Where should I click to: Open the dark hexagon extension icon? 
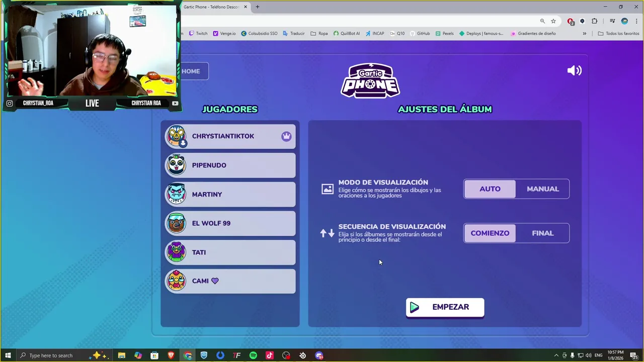(x=582, y=21)
